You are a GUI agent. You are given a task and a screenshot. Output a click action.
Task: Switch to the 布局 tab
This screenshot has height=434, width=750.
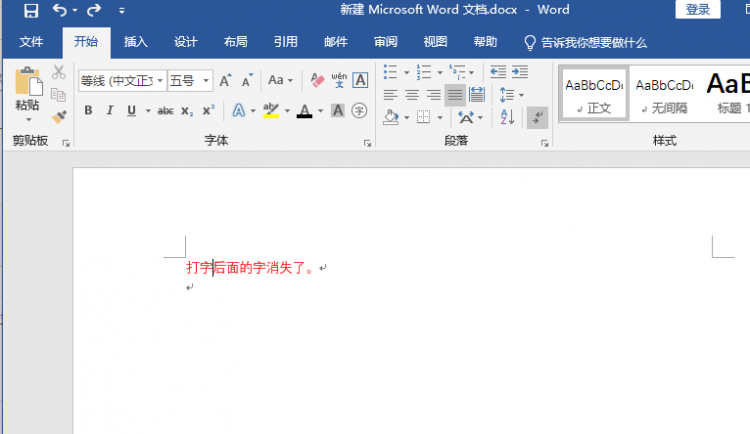click(235, 42)
